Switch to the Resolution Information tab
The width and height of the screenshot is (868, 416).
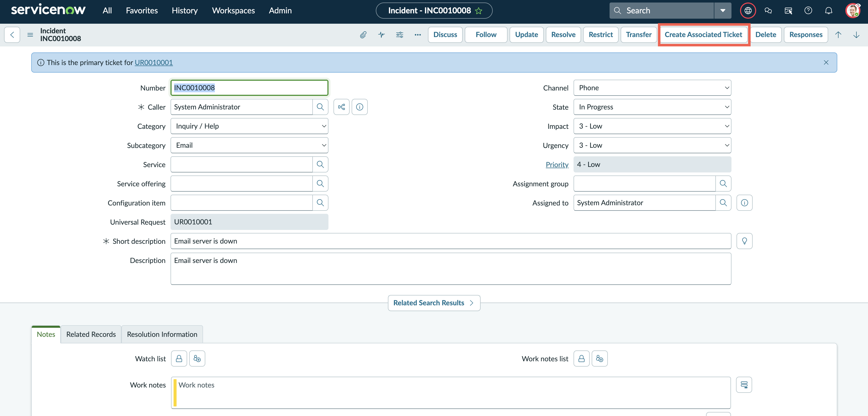pyautogui.click(x=162, y=334)
